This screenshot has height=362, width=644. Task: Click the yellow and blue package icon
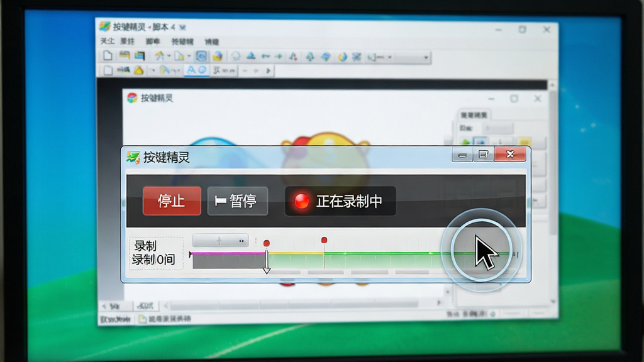[x=217, y=56]
